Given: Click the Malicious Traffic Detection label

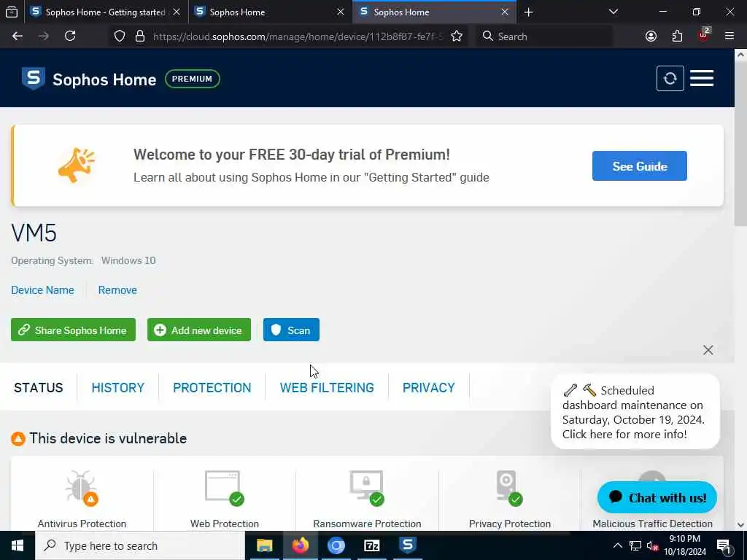Looking at the screenshot, I should point(652,524).
